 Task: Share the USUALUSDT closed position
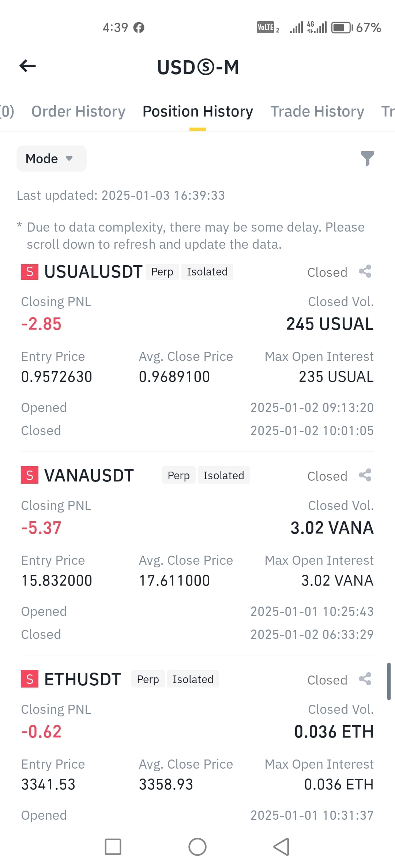tap(365, 271)
